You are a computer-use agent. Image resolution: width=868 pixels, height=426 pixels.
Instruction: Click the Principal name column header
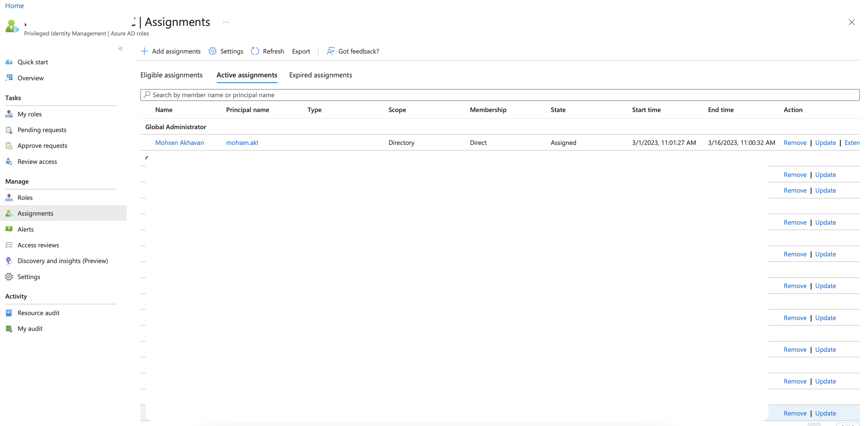pos(248,110)
